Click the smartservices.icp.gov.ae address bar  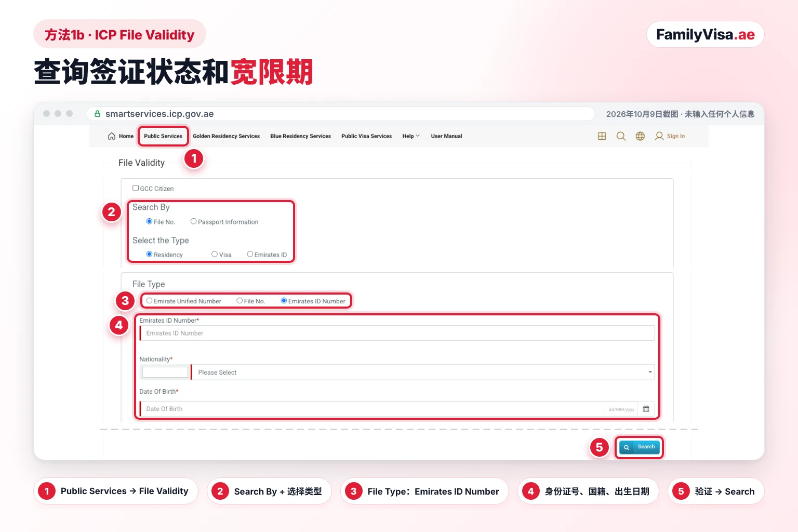(340, 114)
